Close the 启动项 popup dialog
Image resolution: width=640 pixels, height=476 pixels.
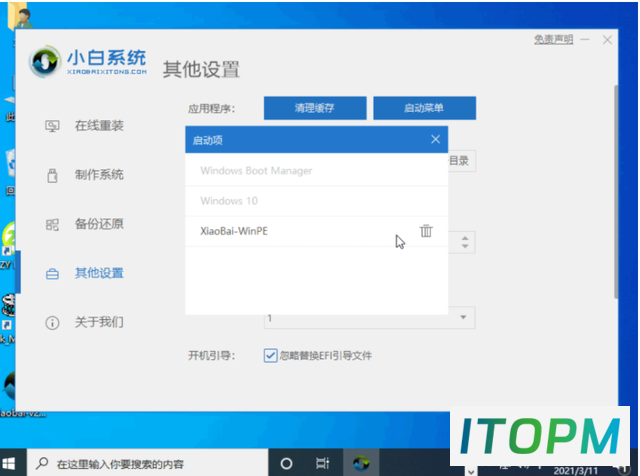point(436,140)
